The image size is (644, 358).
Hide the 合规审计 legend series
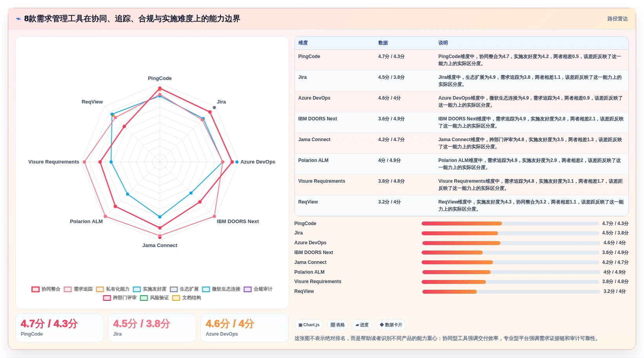click(x=258, y=289)
